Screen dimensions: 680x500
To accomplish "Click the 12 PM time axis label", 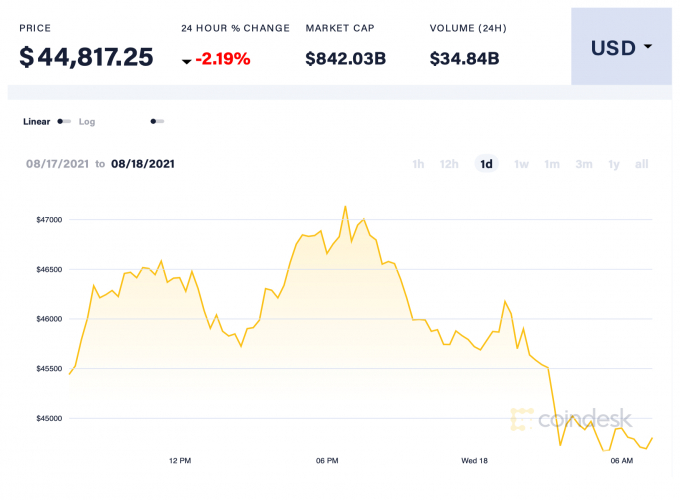I will tap(180, 461).
